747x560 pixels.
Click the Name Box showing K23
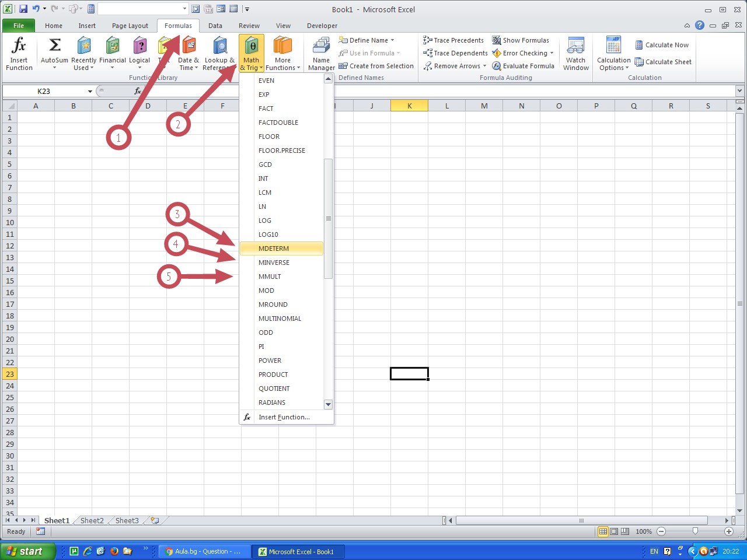(x=44, y=91)
